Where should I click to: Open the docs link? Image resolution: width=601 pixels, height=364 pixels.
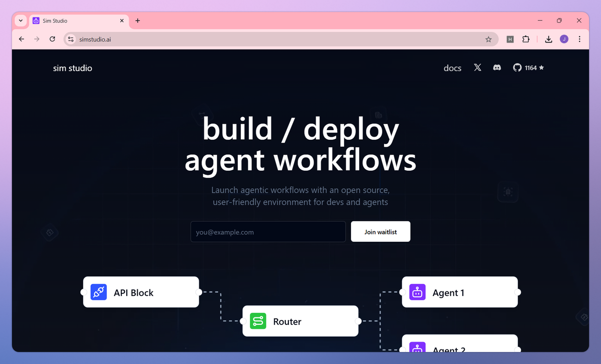click(x=452, y=68)
